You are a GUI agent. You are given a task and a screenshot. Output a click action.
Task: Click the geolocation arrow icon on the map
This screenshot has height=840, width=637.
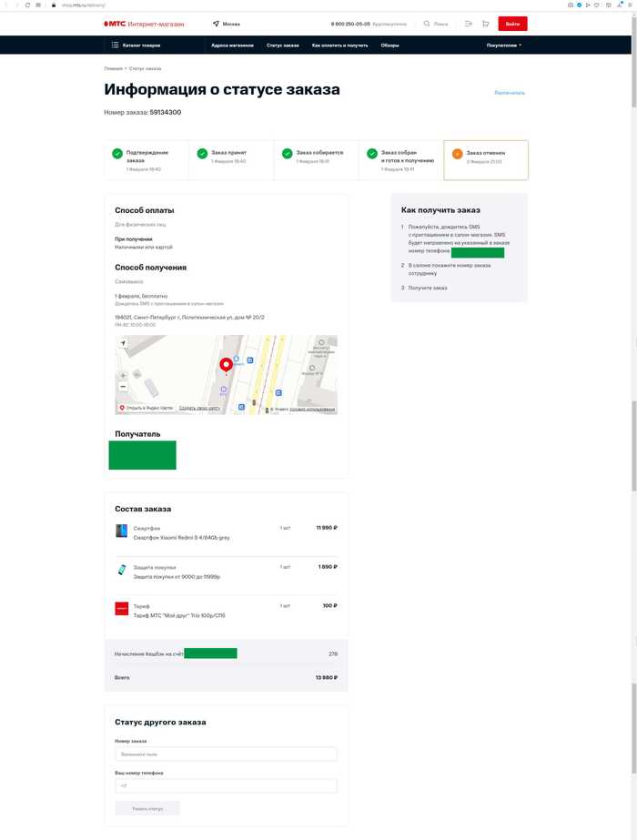point(121,342)
